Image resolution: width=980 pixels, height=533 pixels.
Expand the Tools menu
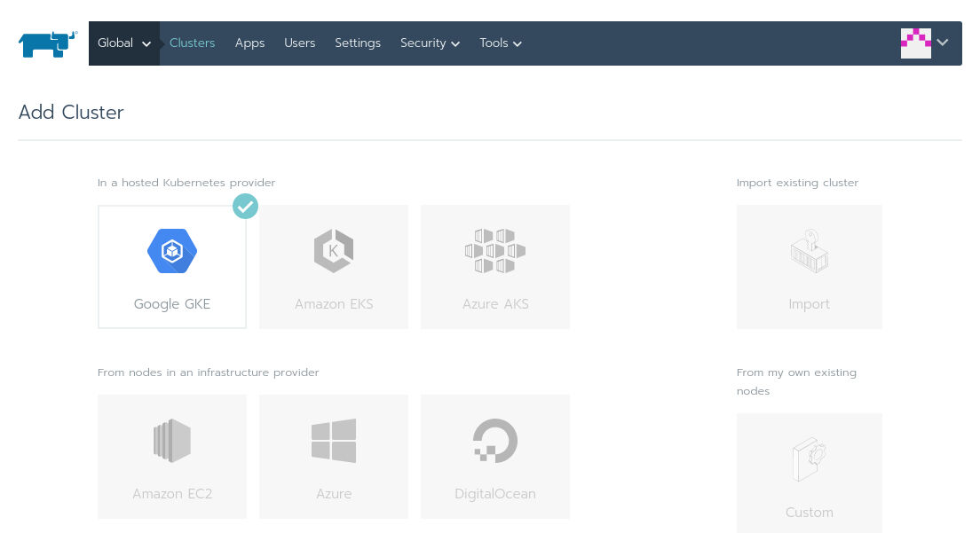[501, 43]
